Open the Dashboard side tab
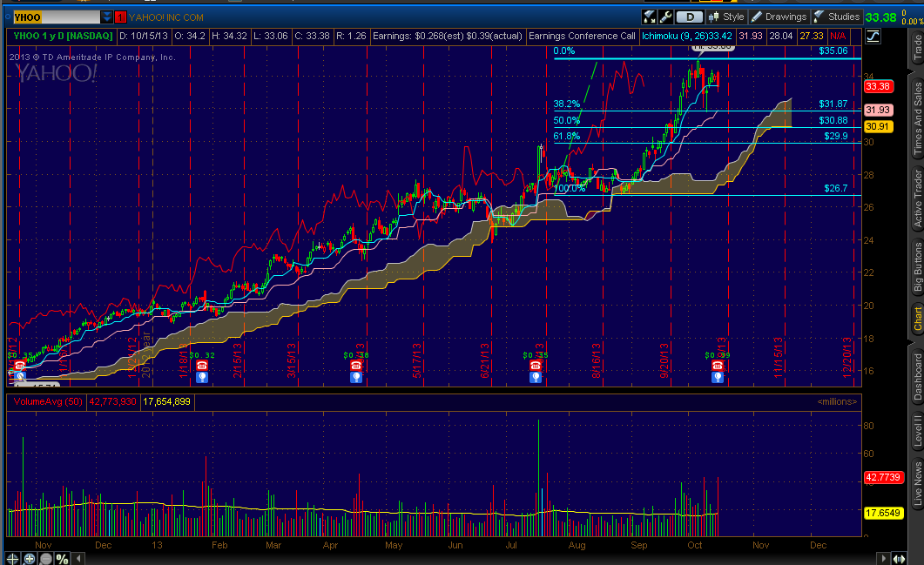The image size is (924, 565). click(917, 377)
